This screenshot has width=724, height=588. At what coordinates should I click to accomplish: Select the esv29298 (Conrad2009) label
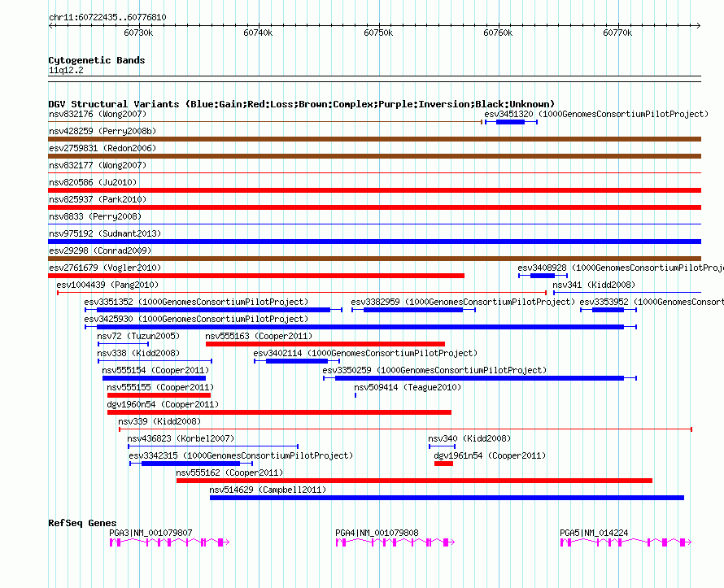pos(100,250)
